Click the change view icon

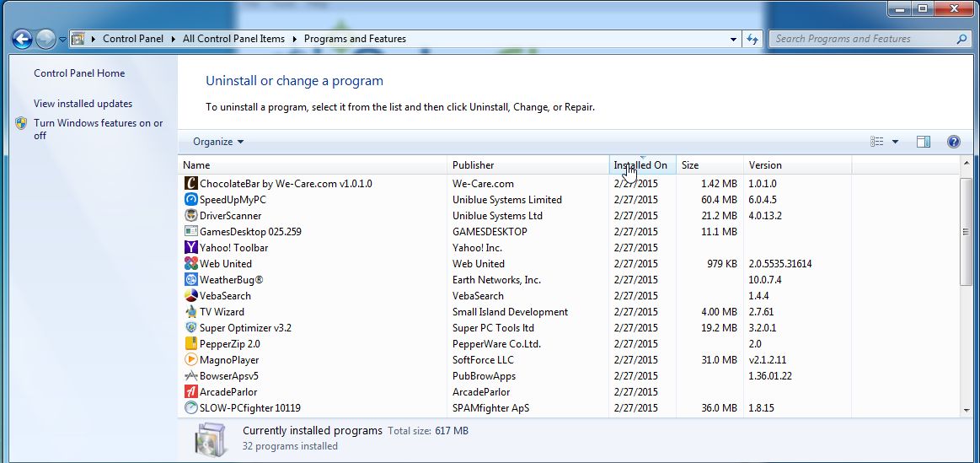(x=877, y=142)
